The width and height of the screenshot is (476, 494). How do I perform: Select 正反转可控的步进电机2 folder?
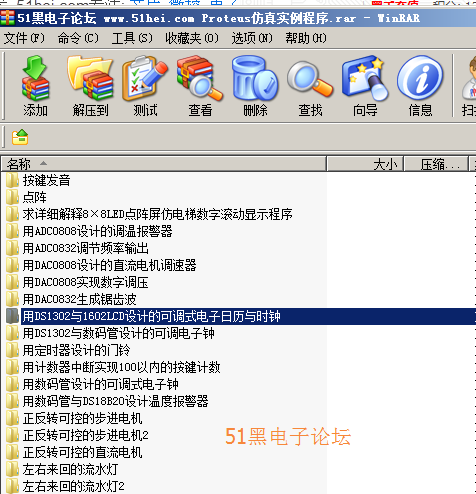[x=85, y=435]
